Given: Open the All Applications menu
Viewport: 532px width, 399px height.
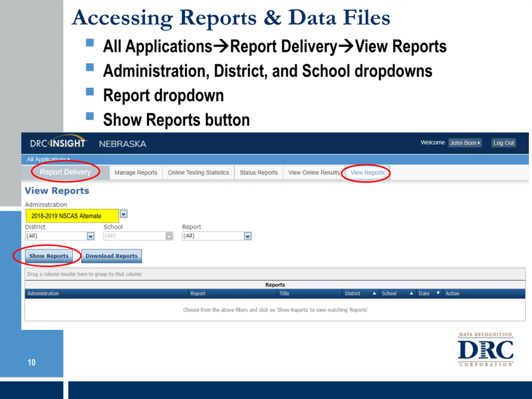Looking at the screenshot, I should click(x=48, y=159).
